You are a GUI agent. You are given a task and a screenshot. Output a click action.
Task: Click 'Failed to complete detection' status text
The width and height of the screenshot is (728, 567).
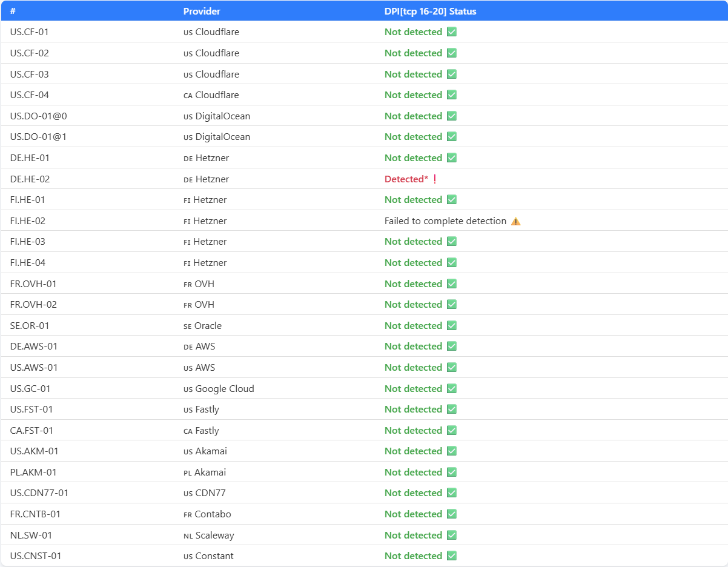[445, 221]
